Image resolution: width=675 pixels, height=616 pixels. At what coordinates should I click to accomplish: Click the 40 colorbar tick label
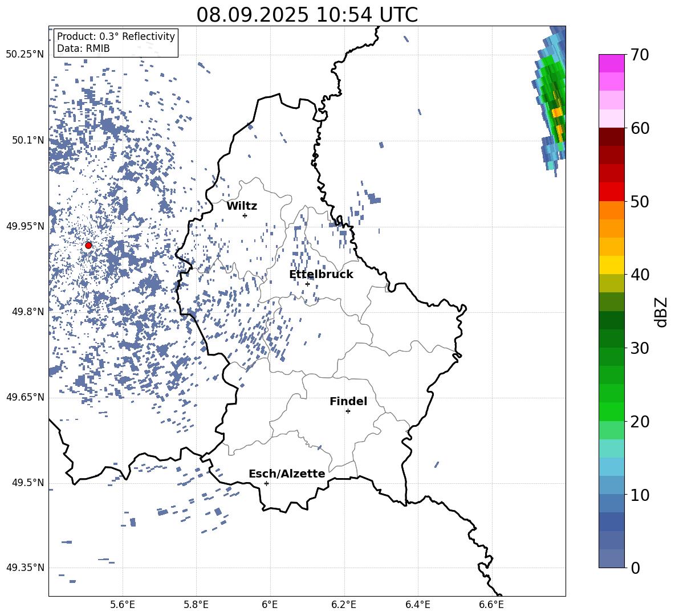point(640,275)
